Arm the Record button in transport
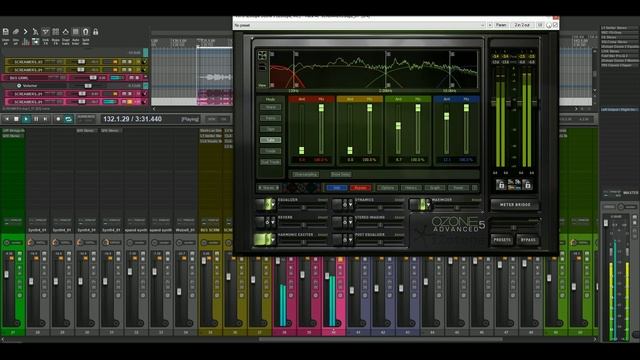640x360 pixels. click(58, 119)
